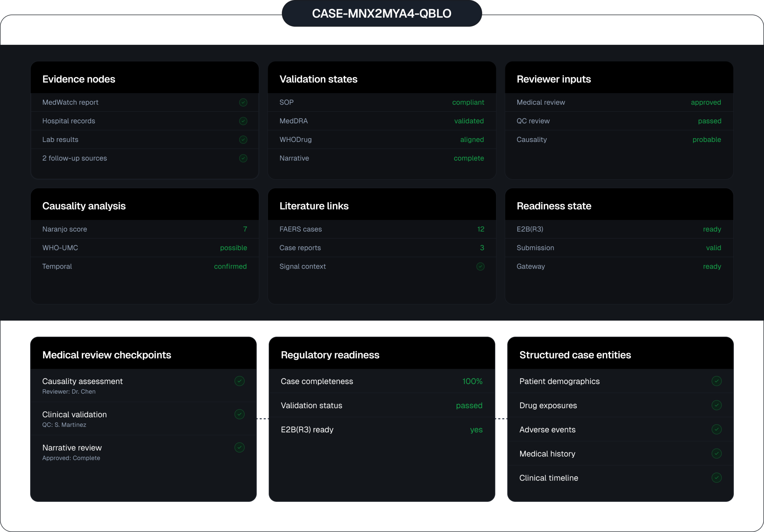Select the Hospital records row label
The image size is (764, 532).
click(x=69, y=121)
